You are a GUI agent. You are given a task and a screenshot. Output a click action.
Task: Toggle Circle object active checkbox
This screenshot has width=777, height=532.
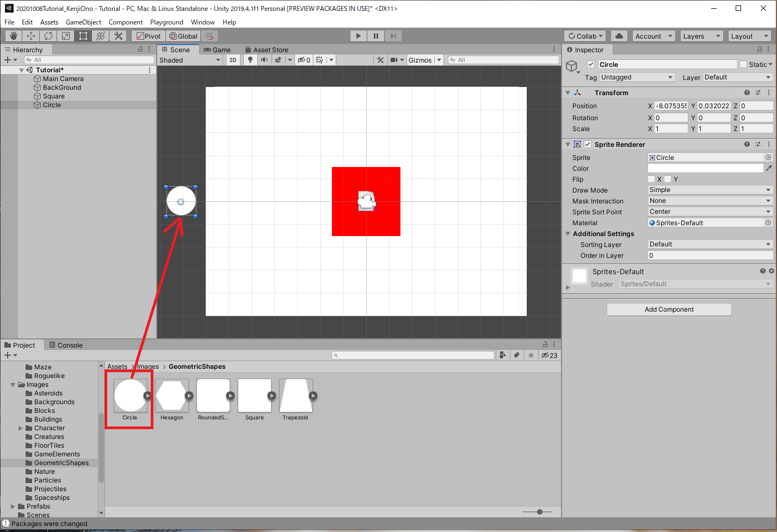tap(590, 64)
